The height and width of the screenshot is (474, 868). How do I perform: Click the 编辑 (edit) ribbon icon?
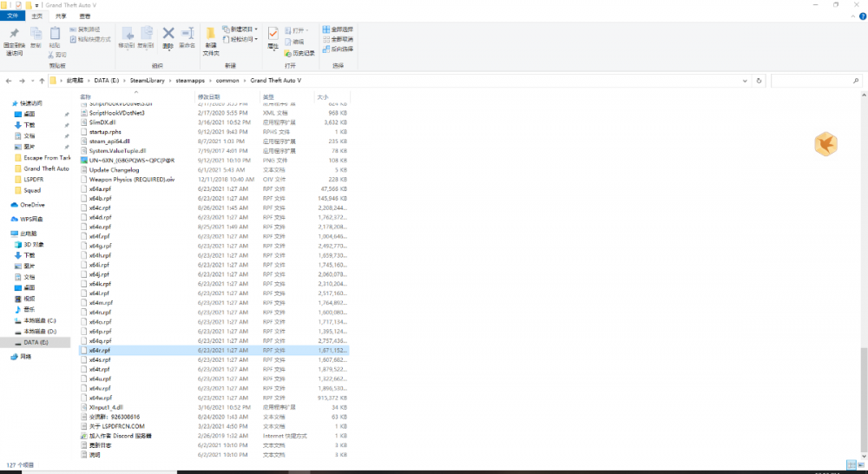[288, 42]
